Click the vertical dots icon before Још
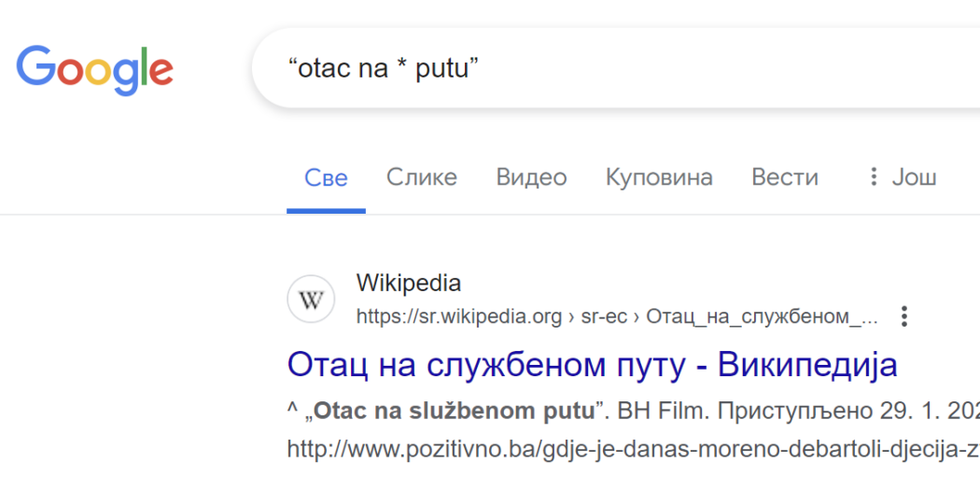The image size is (980, 490). click(875, 177)
